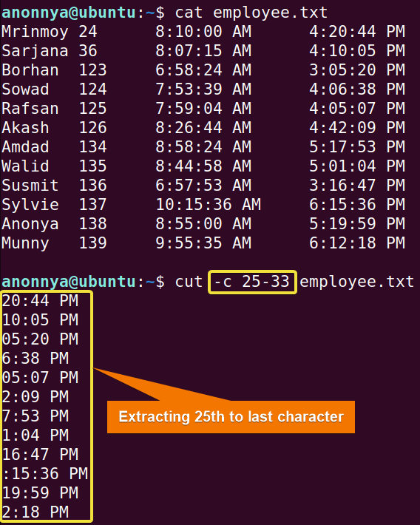The image size is (420, 525).
Task: Click time '6:58:24 AM'
Action: coord(203,70)
